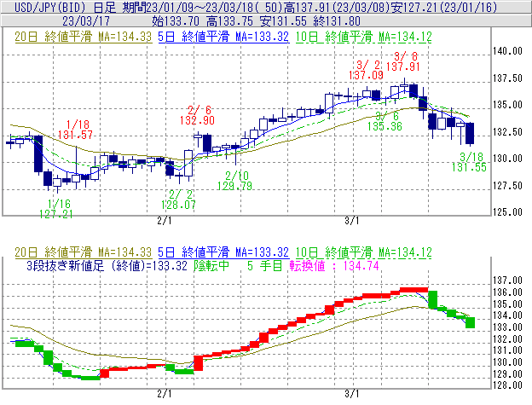Screen dimensions: 532x405
Task: Click the 140.00 price axis label
Action: (507, 51)
